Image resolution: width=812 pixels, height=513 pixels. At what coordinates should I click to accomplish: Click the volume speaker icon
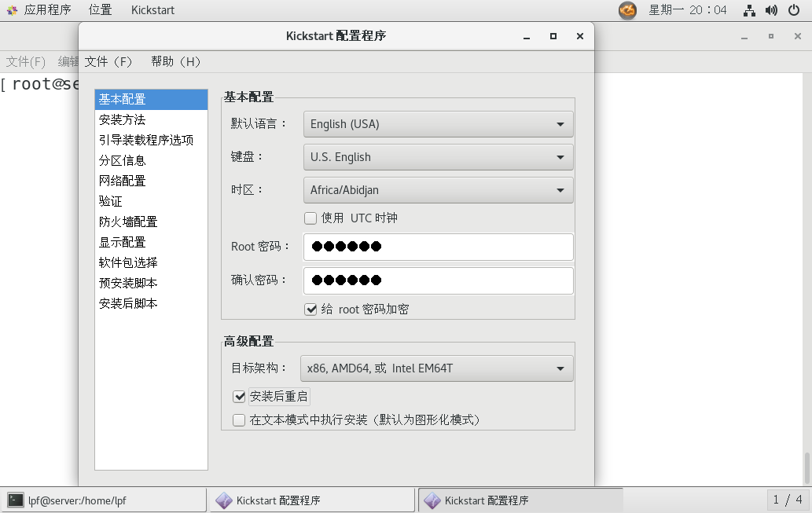click(771, 10)
